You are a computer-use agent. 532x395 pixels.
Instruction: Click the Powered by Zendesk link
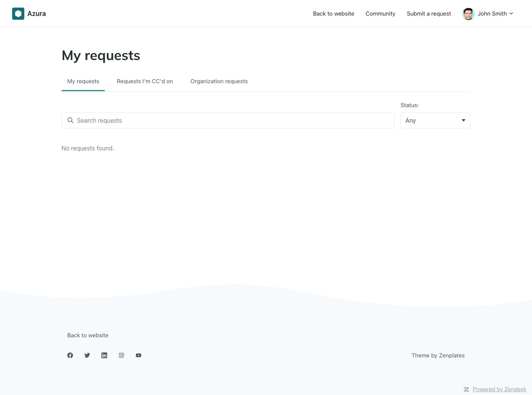(499, 389)
